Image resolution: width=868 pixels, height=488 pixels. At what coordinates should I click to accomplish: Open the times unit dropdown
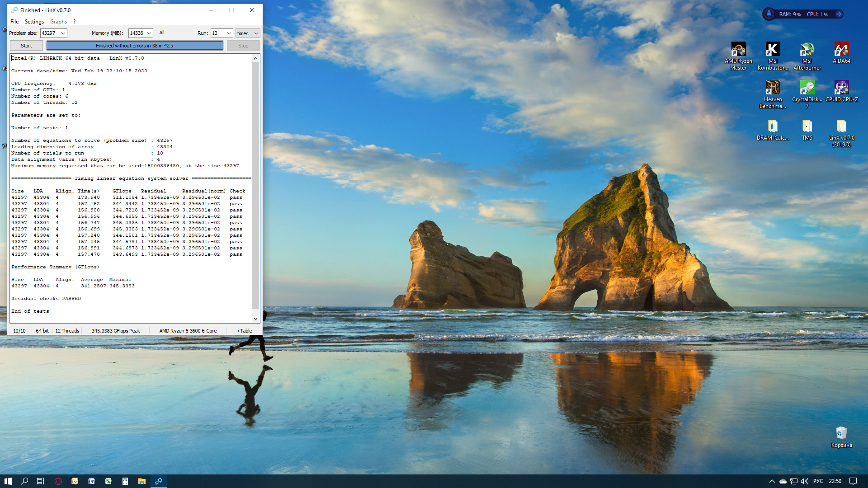click(256, 33)
